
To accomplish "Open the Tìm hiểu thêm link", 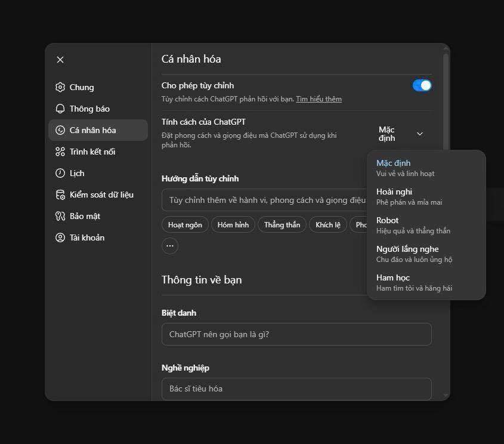I will pyautogui.click(x=319, y=99).
